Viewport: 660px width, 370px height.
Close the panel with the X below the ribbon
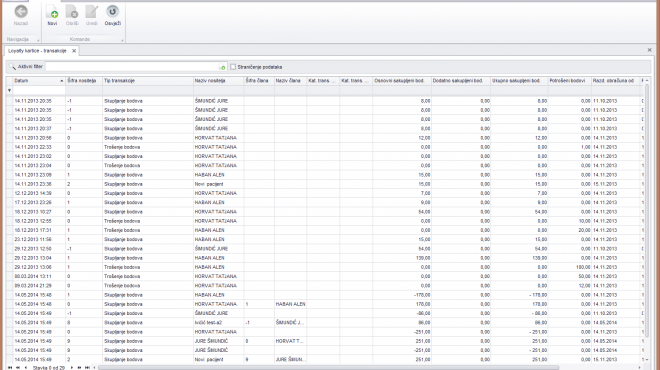click(649, 50)
